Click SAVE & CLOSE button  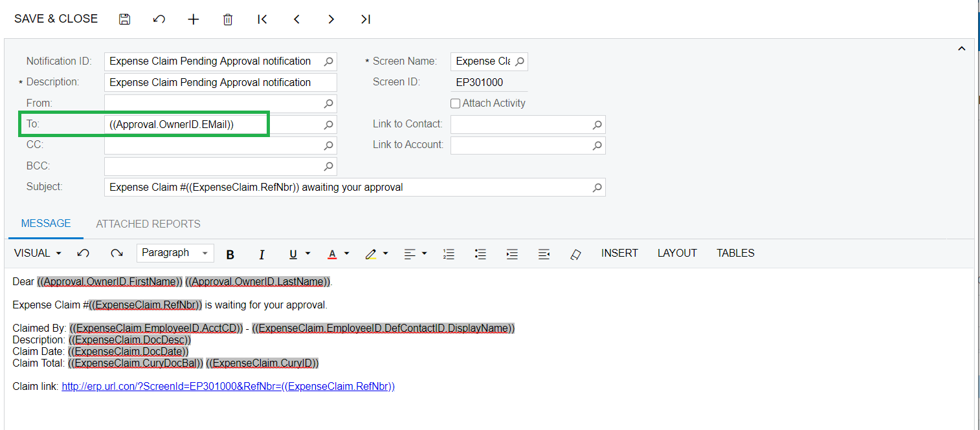(x=56, y=19)
